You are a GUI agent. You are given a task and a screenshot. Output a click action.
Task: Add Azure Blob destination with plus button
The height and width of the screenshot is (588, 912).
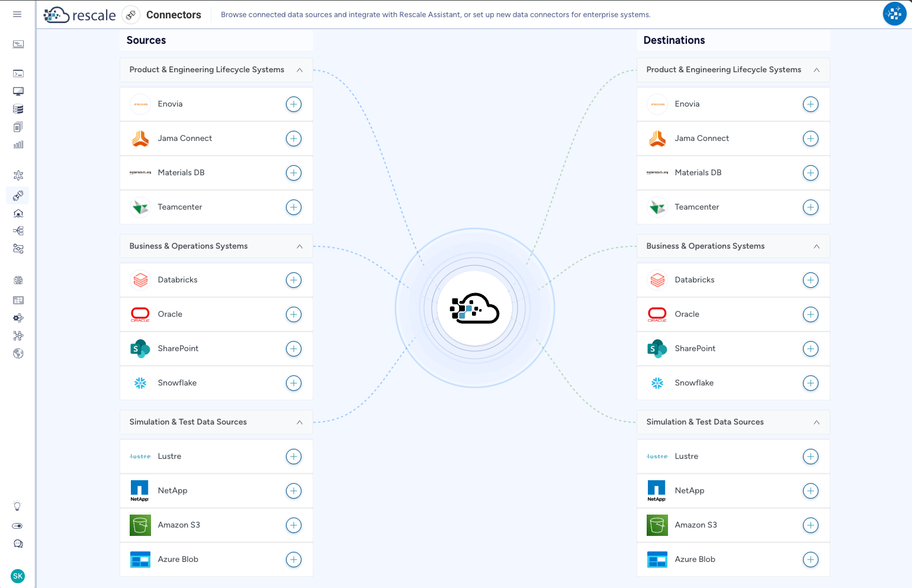811,560
